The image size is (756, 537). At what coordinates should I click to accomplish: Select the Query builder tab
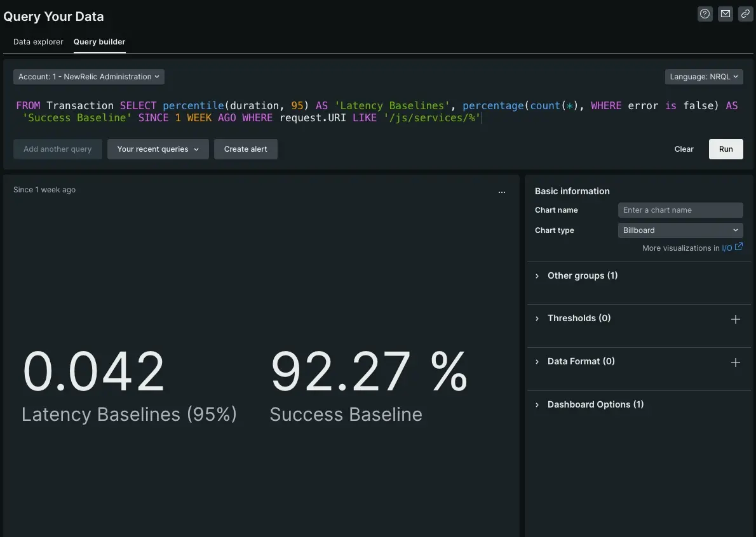click(99, 42)
